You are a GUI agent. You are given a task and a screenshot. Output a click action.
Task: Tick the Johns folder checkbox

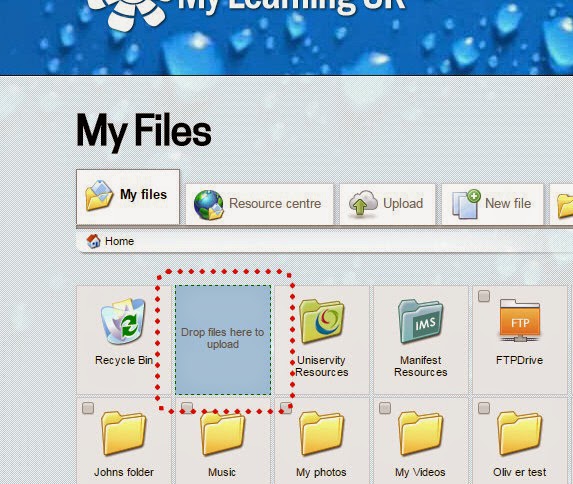click(x=88, y=408)
